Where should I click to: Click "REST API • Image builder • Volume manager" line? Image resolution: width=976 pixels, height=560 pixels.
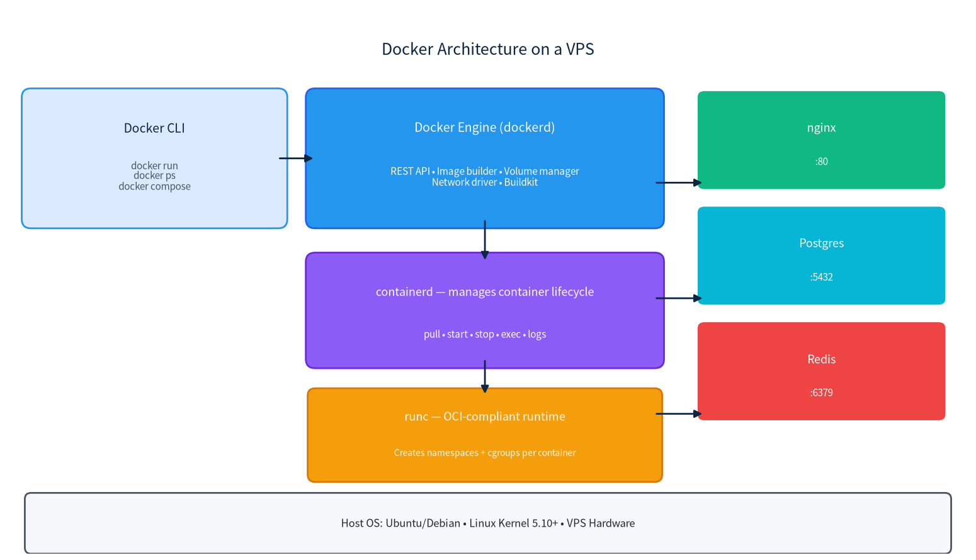[x=485, y=171]
